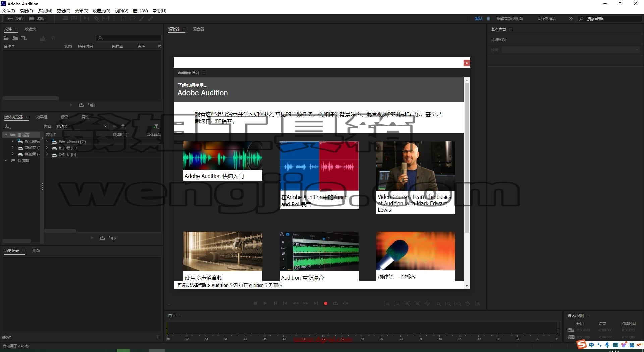This screenshot has height=352, width=644.
Task: Toggle the spectral pitch display icon
Action: click(74, 19)
